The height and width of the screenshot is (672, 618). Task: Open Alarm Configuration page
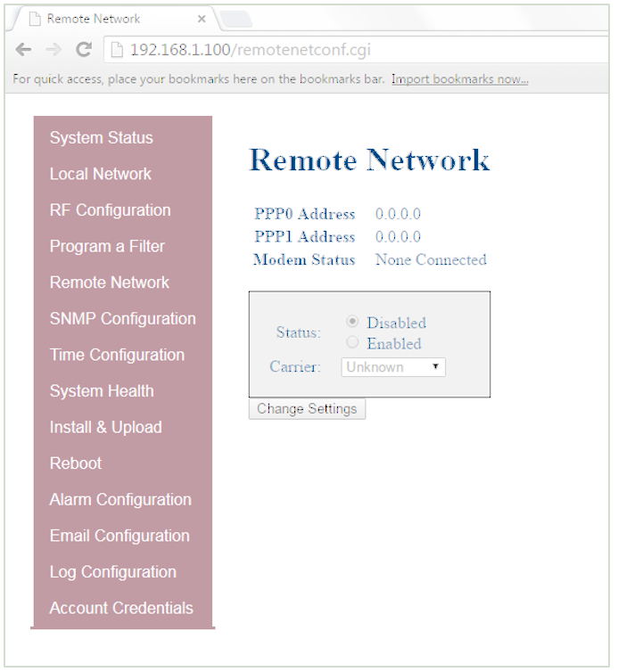(120, 500)
